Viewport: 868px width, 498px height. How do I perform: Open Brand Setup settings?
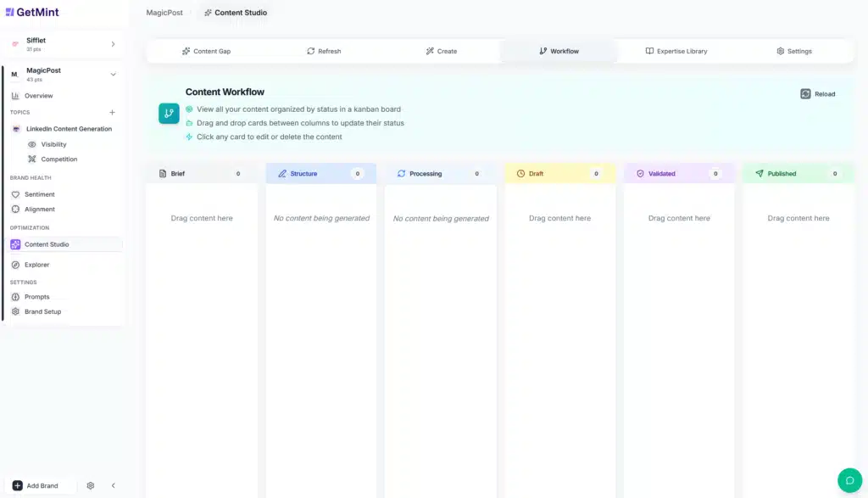42,312
